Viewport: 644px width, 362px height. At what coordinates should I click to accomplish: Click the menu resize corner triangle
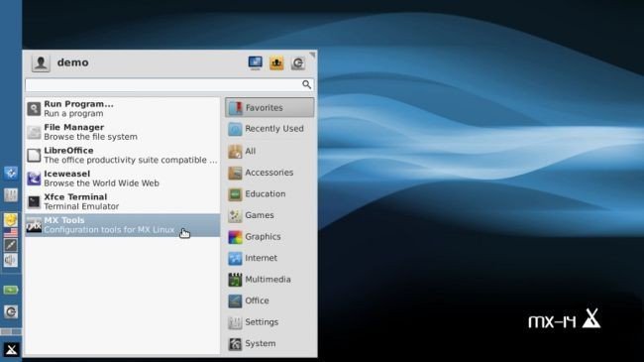[313, 55]
